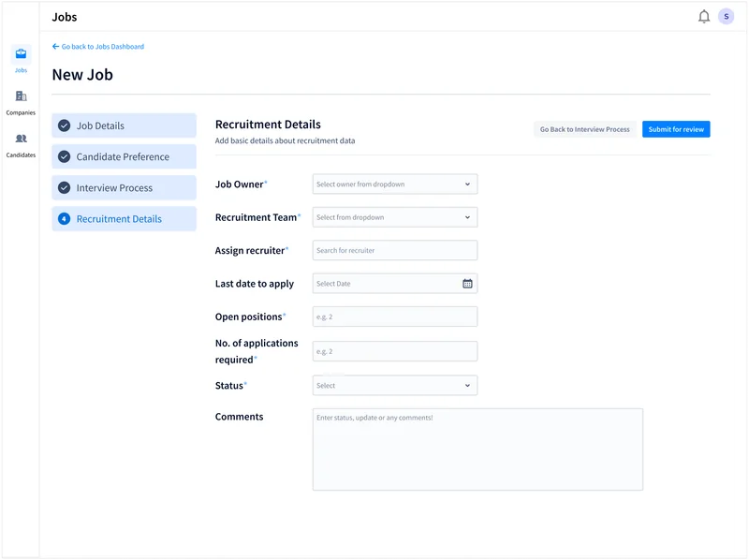Click the Comments field label
749x560 pixels.
tap(240, 417)
